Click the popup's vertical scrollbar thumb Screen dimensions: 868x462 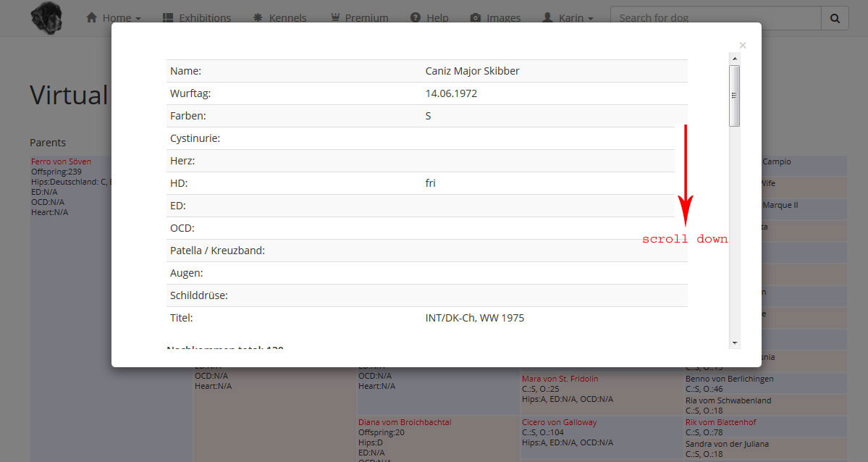click(x=735, y=96)
